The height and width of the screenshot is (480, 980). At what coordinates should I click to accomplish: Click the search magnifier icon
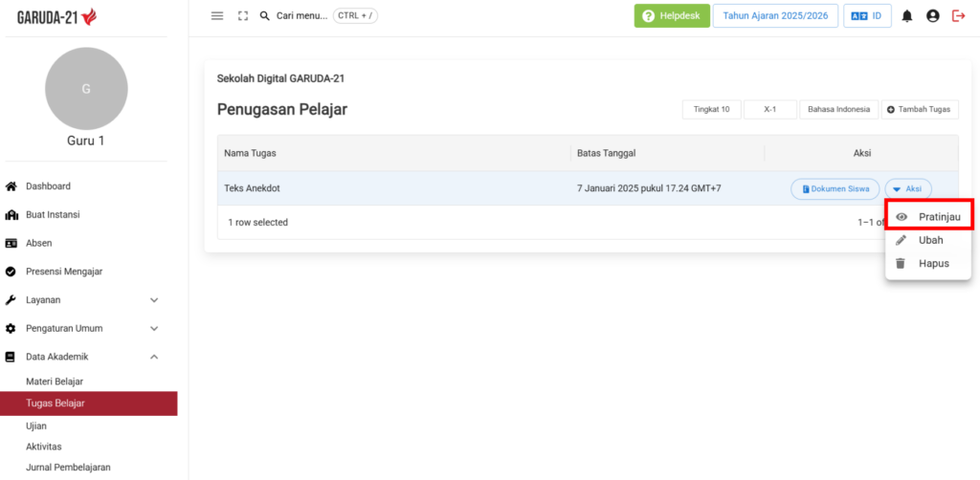pos(264,16)
